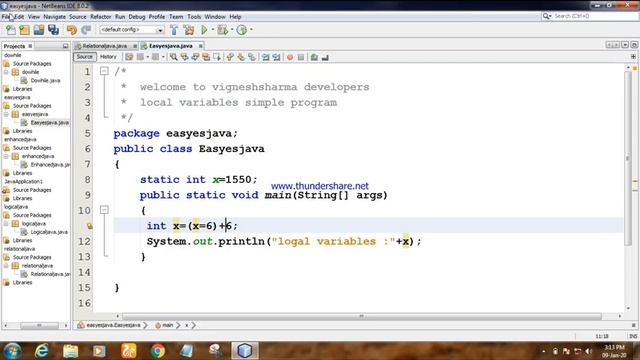Toggle Highlight Search in editor toolbar
Viewport: 640px width, 360px height.
tap(206, 57)
